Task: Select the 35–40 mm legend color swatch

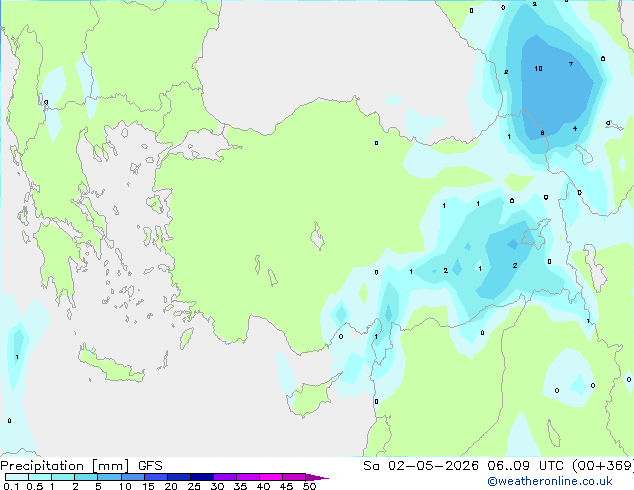Action: [x=247, y=477]
